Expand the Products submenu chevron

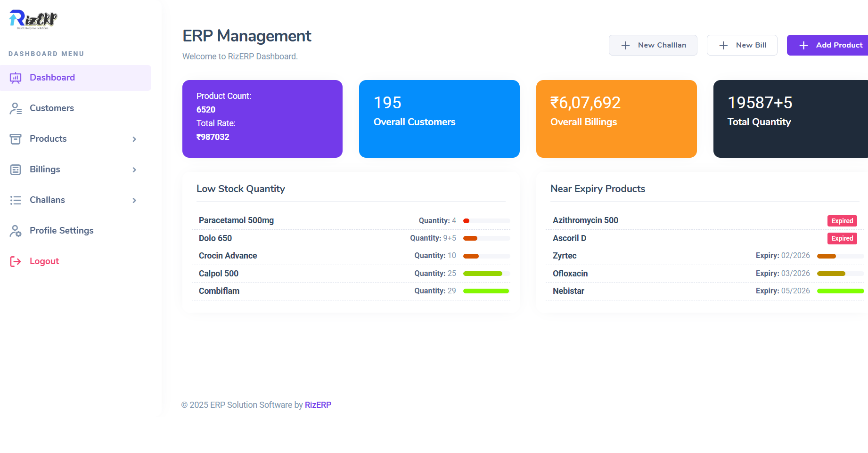tap(134, 139)
